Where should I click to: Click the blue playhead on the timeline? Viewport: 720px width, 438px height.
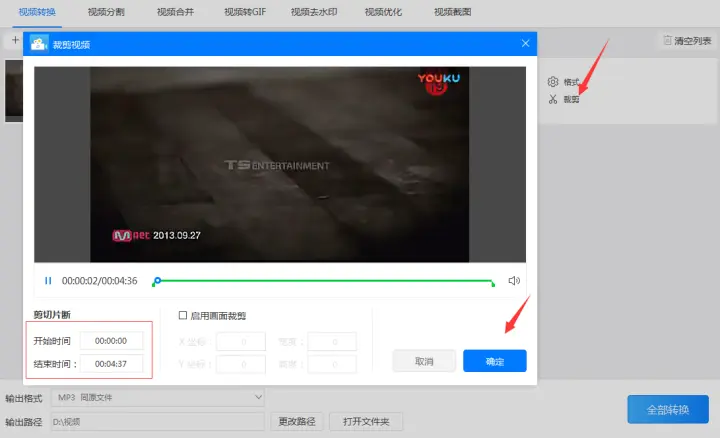[158, 280]
